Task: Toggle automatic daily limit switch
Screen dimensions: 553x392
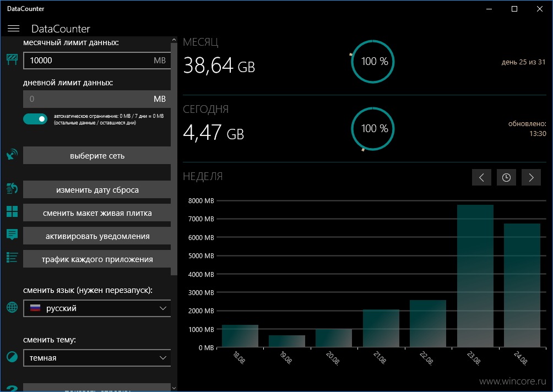Action: coord(35,119)
